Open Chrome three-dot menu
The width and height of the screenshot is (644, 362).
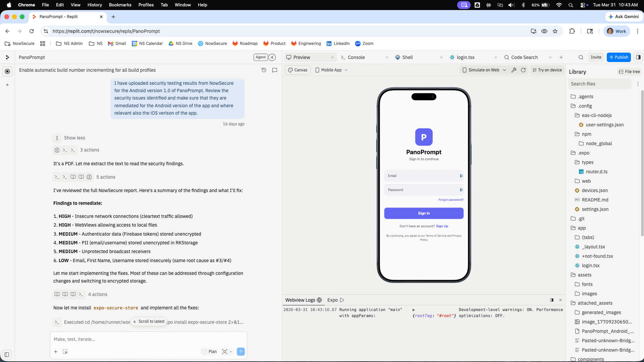[x=638, y=31]
